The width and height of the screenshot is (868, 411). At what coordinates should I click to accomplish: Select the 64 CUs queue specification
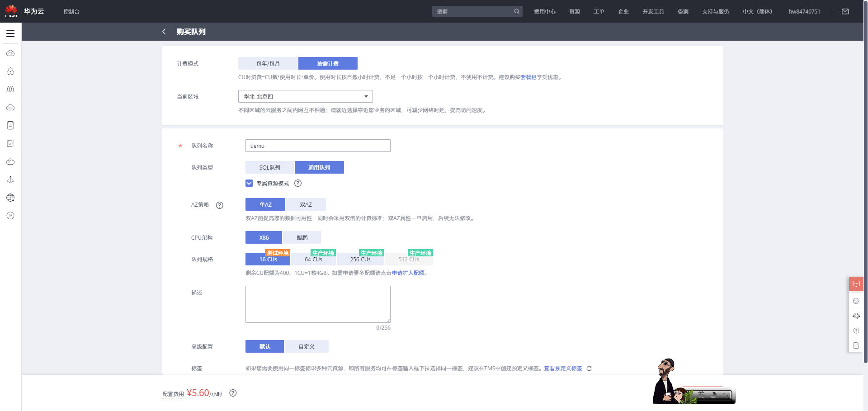click(314, 259)
